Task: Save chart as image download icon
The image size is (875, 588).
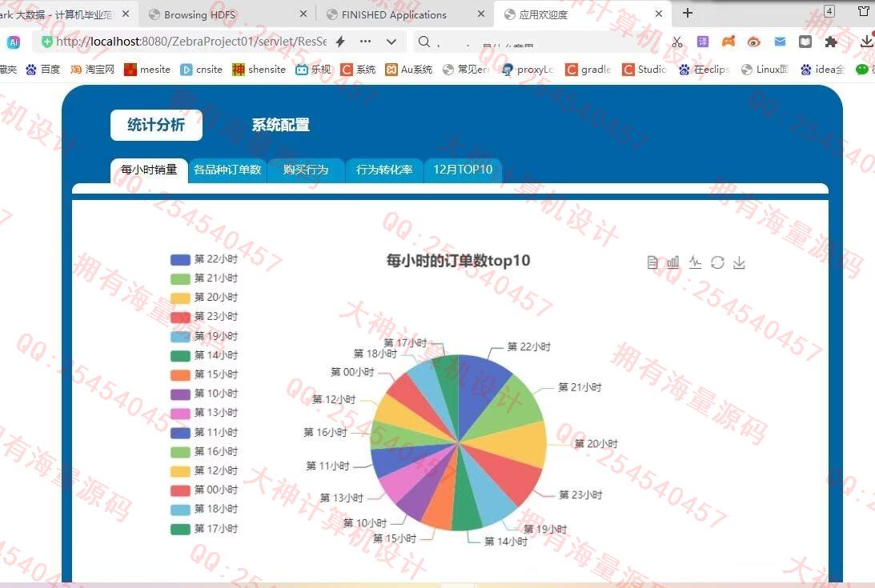Action: point(739,262)
